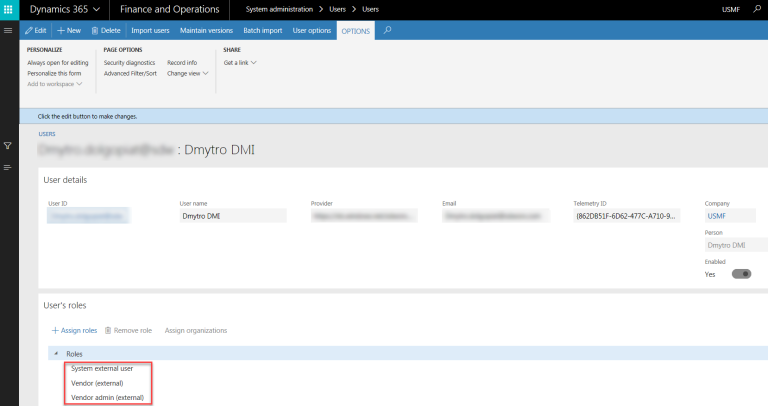The height and width of the screenshot is (406, 768).
Task: Select the Vendor admin (external) role
Action: click(x=108, y=397)
